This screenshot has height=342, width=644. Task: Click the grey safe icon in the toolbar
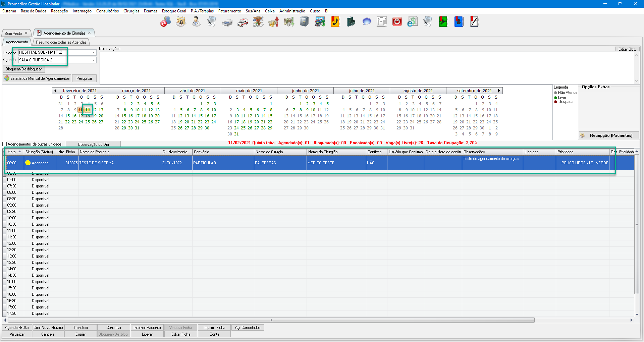[304, 22]
